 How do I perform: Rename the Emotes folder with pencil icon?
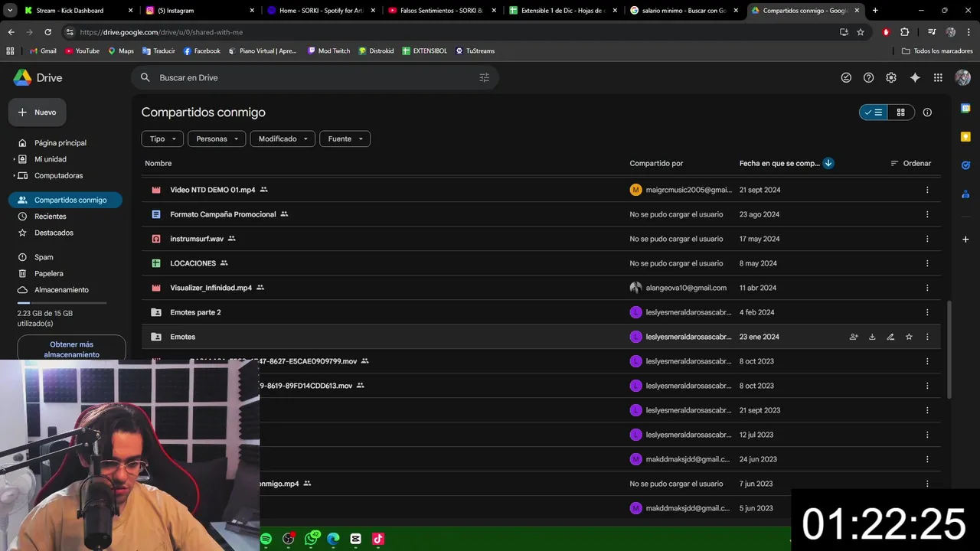point(890,337)
